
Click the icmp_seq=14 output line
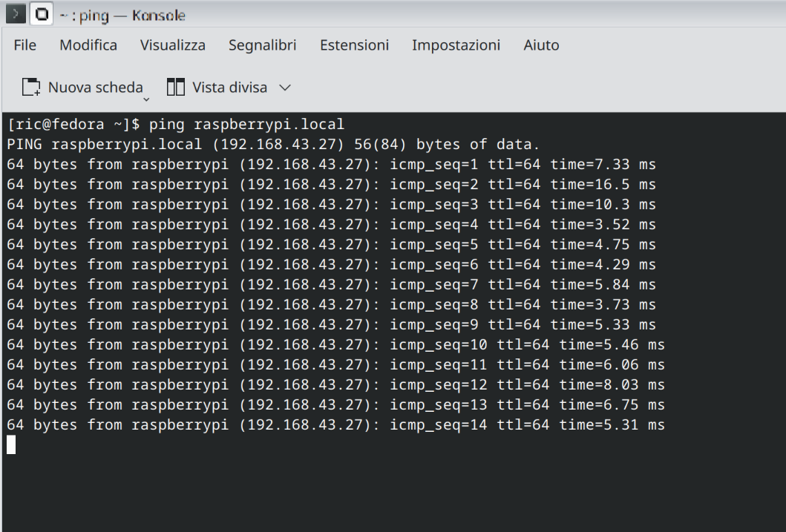335,424
